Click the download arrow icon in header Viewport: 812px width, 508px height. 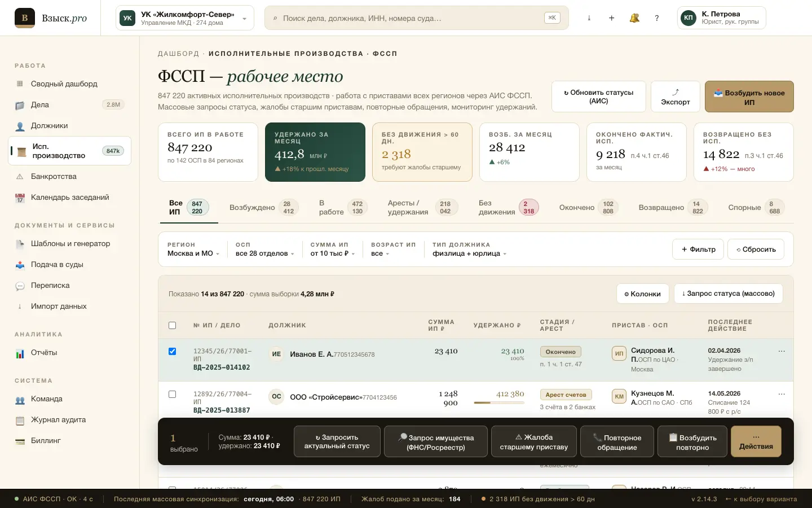[x=589, y=18]
